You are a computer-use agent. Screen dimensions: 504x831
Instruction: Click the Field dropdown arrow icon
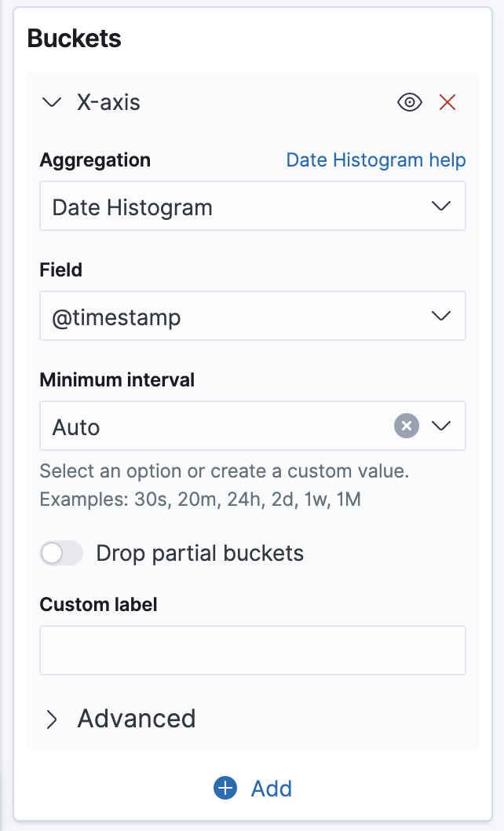pyautogui.click(x=441, y=317)
